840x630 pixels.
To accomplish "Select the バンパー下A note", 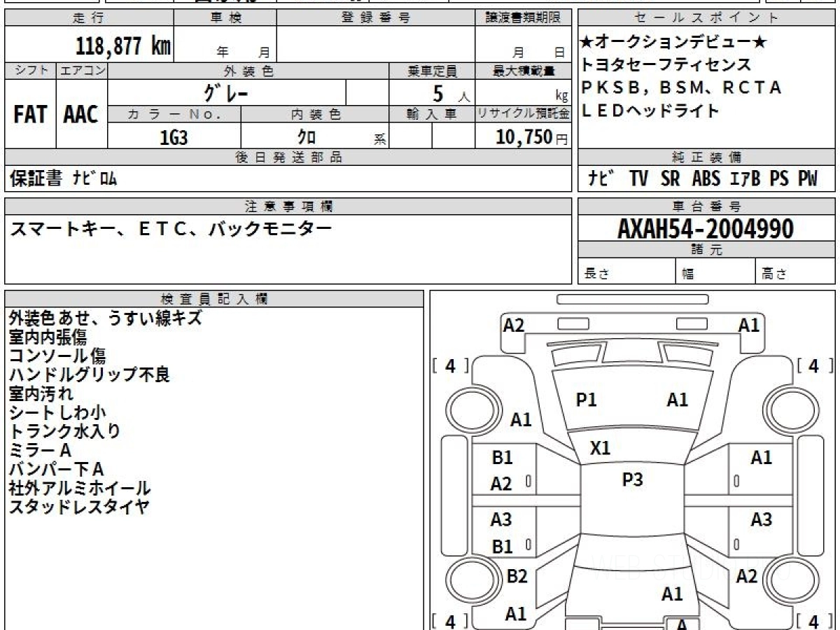I will (56, 469).
